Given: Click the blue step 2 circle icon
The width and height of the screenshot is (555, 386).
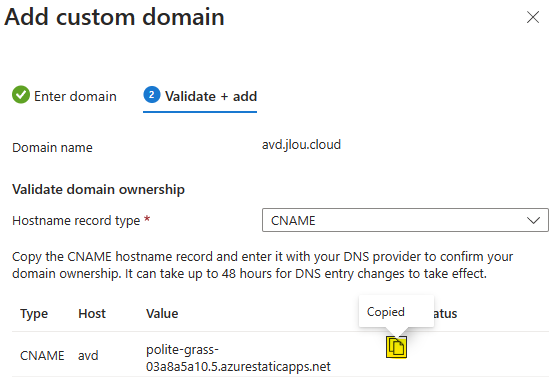Looking at the screenshot, I should click(151, 94).
